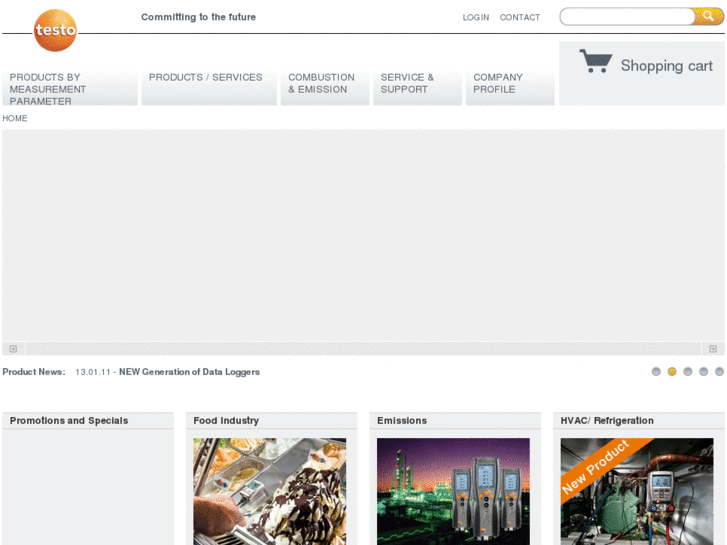Screen dimensions: 727x545
Task: Select the fifth news pagination dot
Action: pos(719,372)
